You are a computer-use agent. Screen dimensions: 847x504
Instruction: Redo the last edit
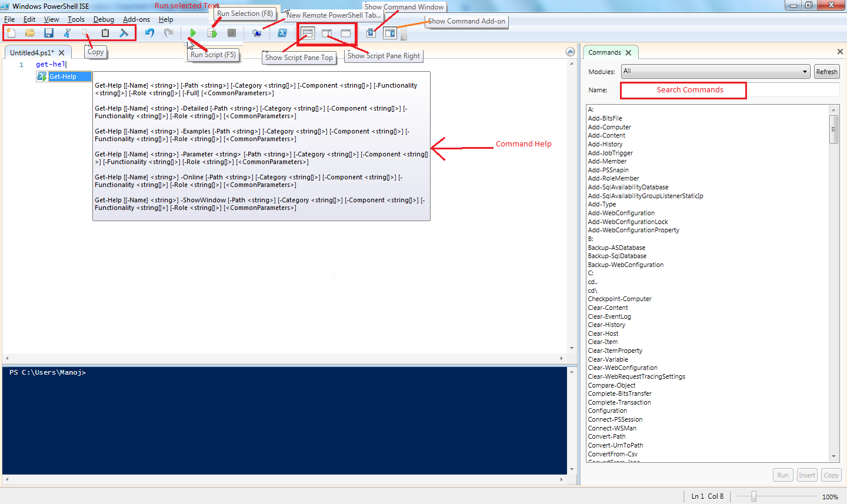coord(168,33)
